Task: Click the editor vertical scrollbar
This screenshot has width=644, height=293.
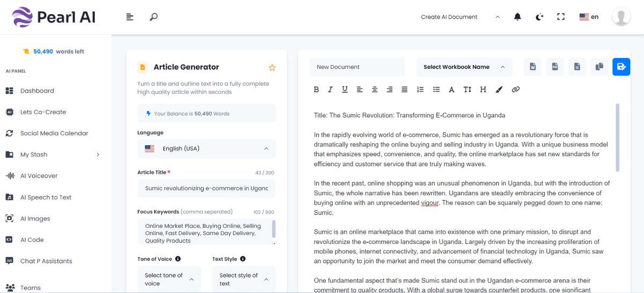Action: tap(617, 138)
